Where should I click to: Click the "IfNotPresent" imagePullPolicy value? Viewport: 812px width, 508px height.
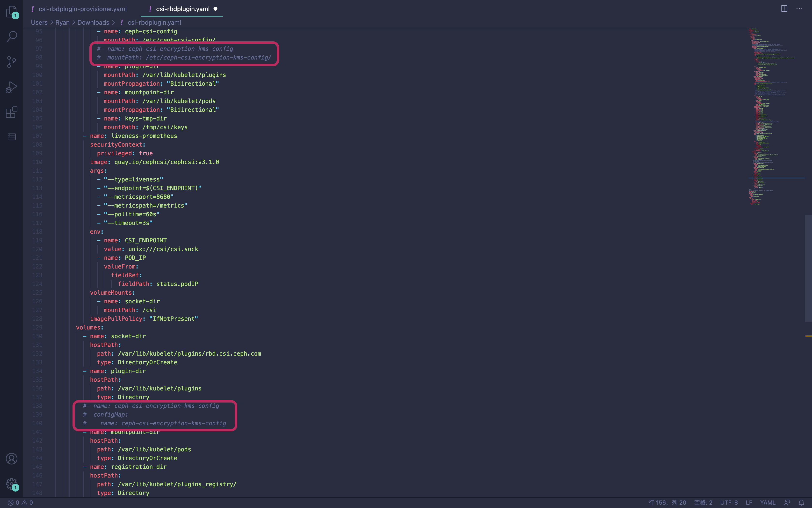[x=174, y=319]
